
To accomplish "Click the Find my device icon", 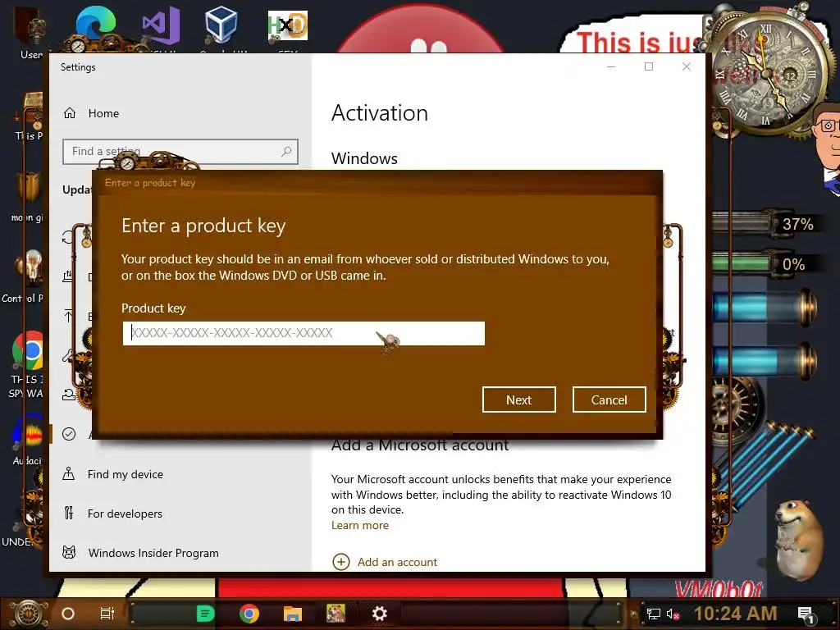I will 69,473.
